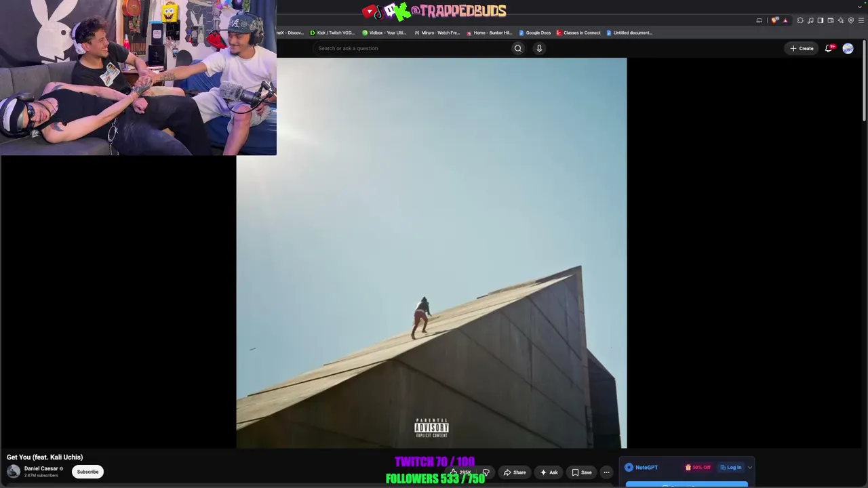
Task: Open the more actions ellipsis menu
Action: pyautogui.click(x=606, y=472)
